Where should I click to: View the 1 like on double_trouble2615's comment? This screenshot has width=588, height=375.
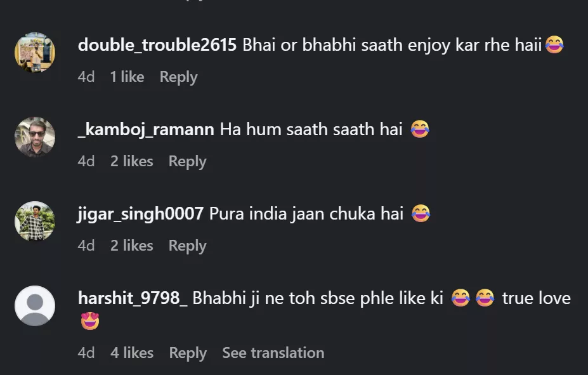pos(127,77)
